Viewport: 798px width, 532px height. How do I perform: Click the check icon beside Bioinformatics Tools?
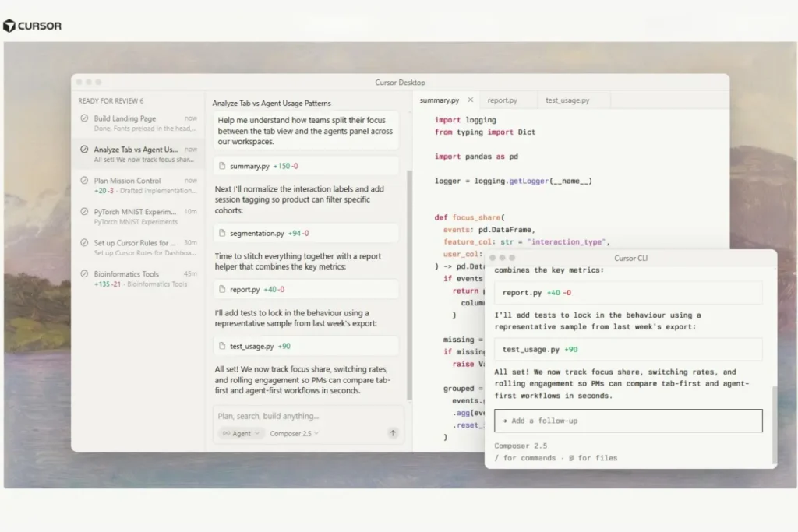coord(84,273)
